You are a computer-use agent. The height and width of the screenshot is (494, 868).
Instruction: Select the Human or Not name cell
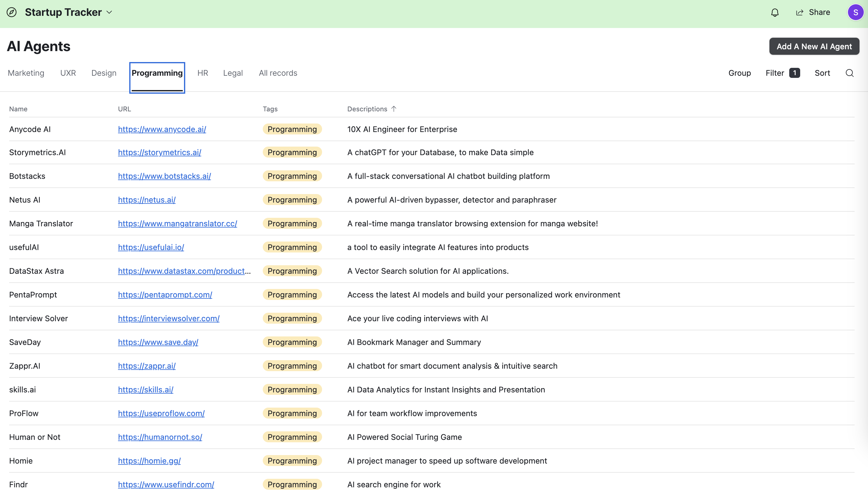(x=35, y=437)
